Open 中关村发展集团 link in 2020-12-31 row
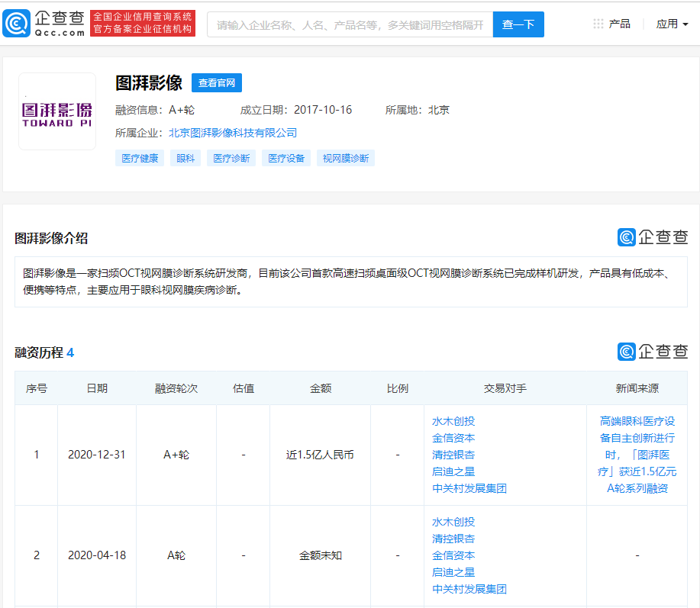This screenshot has height=608, width=700. point(469,488)
